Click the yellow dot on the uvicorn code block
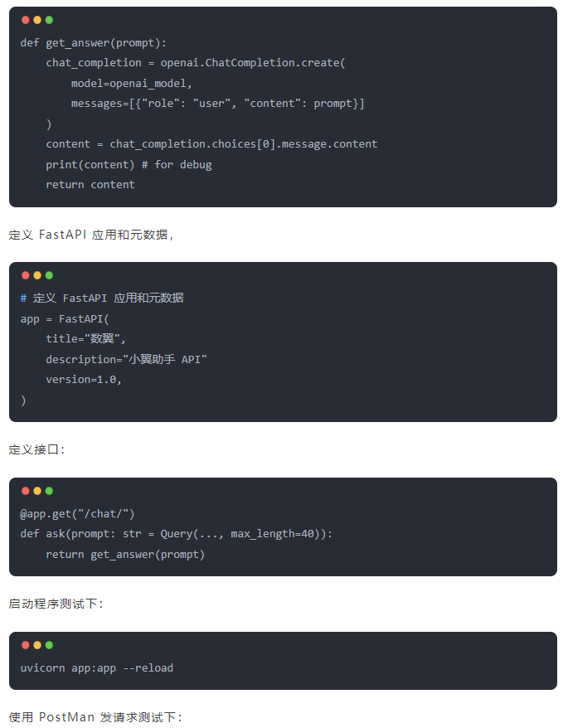This screenshot has height=728, width=563. coord(37,645)
